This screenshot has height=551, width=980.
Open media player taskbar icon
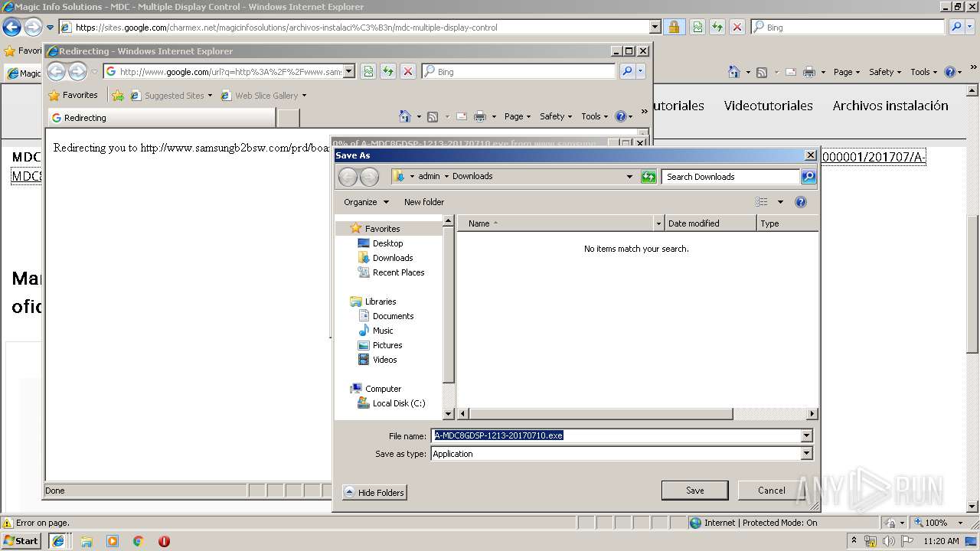[113, 541]
